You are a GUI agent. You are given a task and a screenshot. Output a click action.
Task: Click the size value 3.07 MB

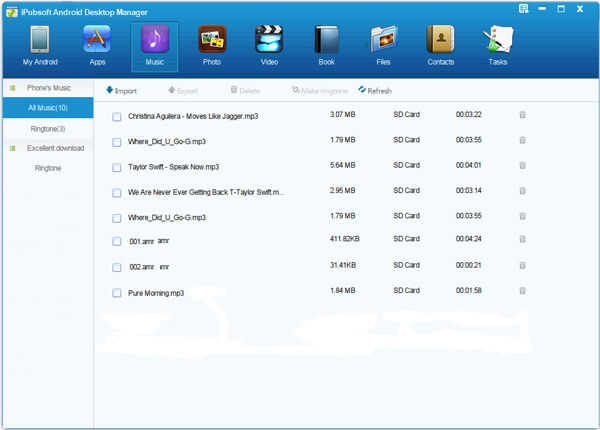point(342,114)
